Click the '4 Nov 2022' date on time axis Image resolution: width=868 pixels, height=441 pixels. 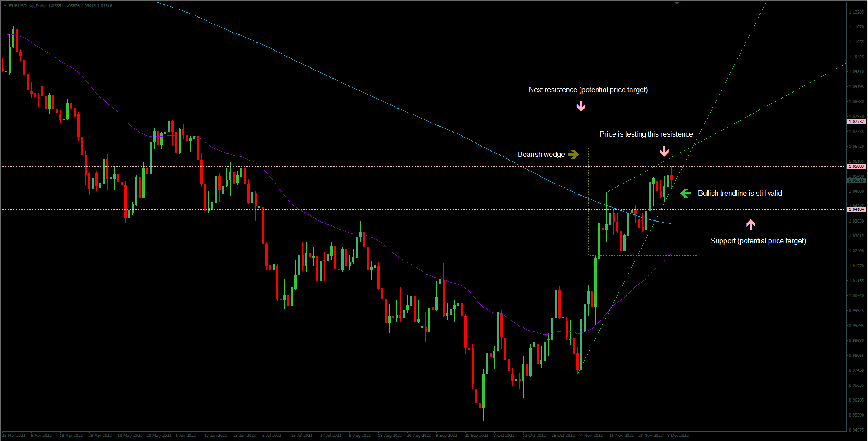(591, 436)
